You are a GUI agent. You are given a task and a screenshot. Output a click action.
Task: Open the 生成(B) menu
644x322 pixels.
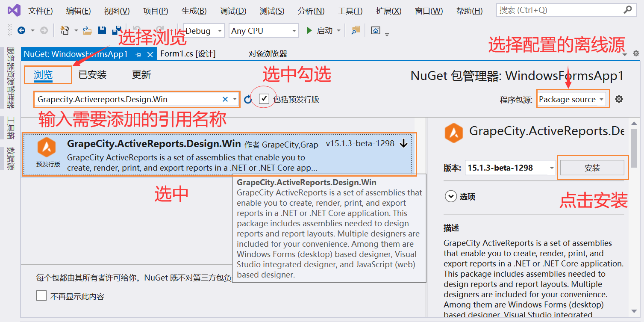pyautogui.click(x=194, y=11)
